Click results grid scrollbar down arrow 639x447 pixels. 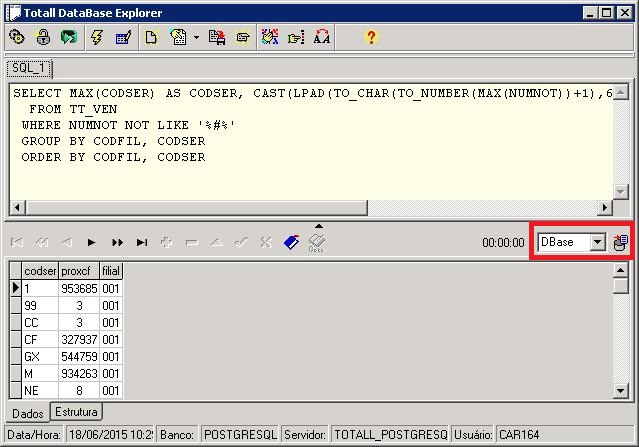pyautogui.click(x=620, y=391)
